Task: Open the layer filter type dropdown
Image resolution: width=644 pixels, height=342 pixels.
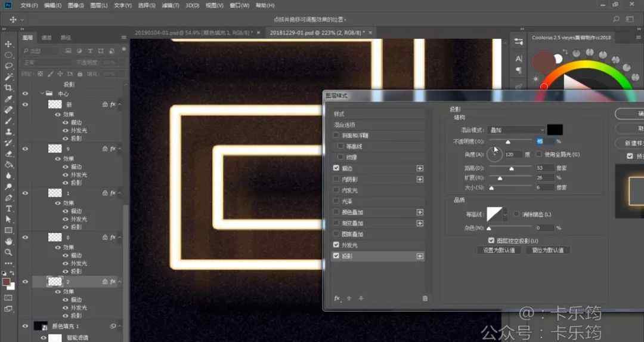Action: click(42, 51)
